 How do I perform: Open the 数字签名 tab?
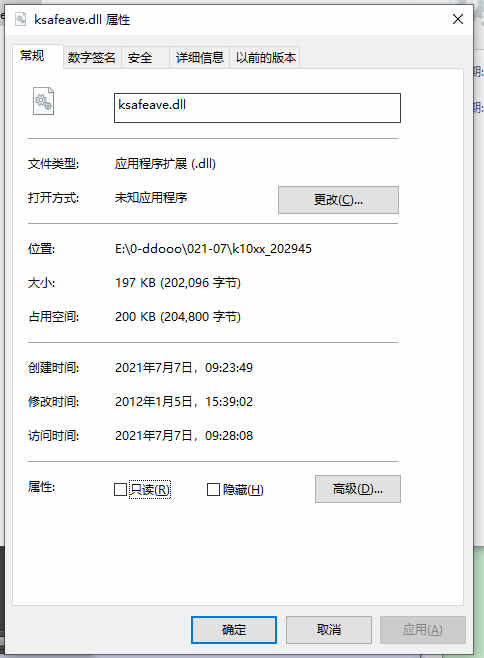92,57
